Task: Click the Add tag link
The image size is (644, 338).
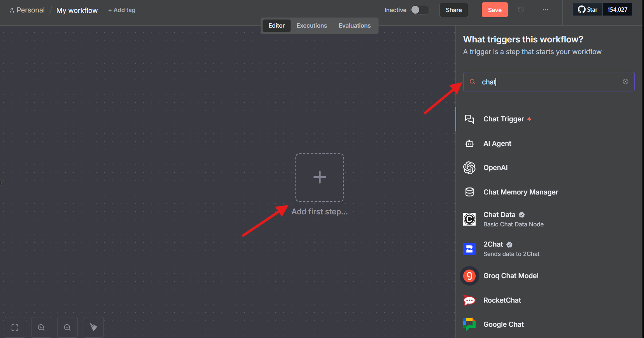Action: coord(122,10)
